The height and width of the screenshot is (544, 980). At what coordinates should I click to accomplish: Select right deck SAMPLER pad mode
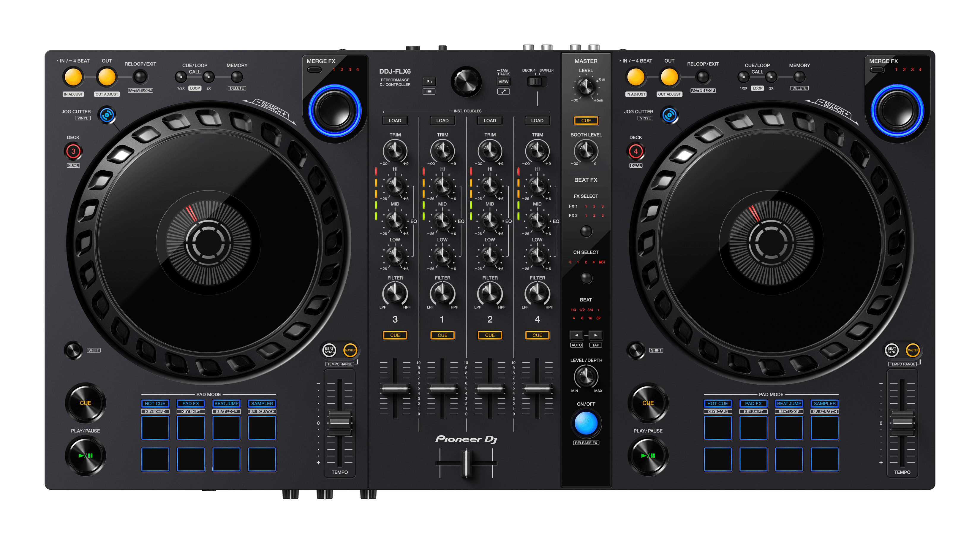coord(824,403)
